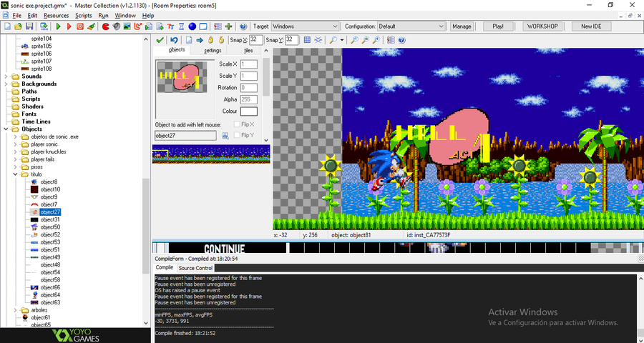Click in the Snap X field
The height and width of the screenshot is (343, 644).
[x=256, y=40]
